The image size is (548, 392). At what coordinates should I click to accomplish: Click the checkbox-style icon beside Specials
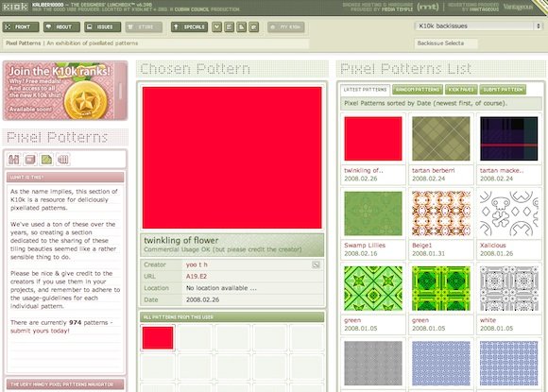[229, 26]
